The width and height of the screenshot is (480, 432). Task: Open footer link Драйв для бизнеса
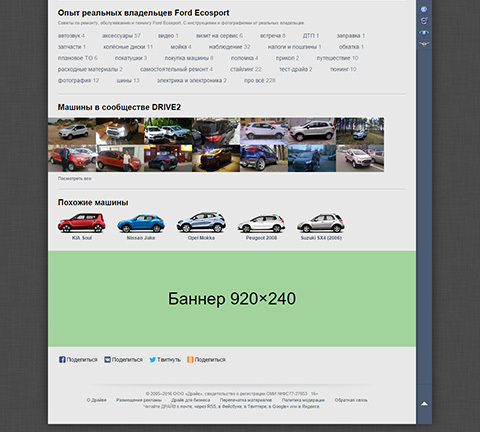click(191, 400)
